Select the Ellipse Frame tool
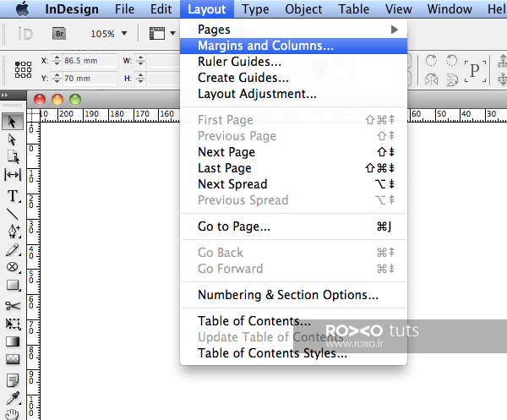Image resolution: width=507 pixels, height=420 pixels. coord(13,267)
